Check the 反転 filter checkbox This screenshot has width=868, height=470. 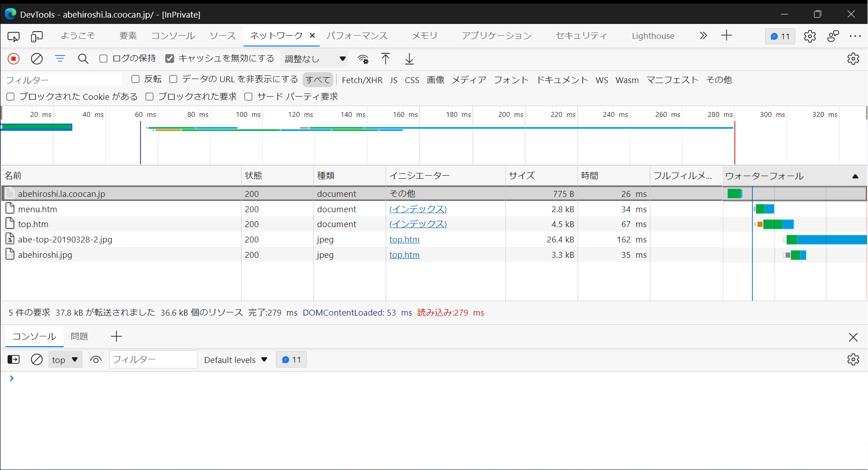[x=135, y=79]
